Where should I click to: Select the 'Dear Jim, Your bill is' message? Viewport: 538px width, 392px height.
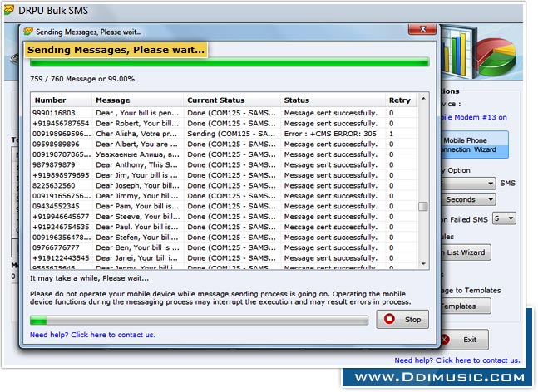[137, 175]
